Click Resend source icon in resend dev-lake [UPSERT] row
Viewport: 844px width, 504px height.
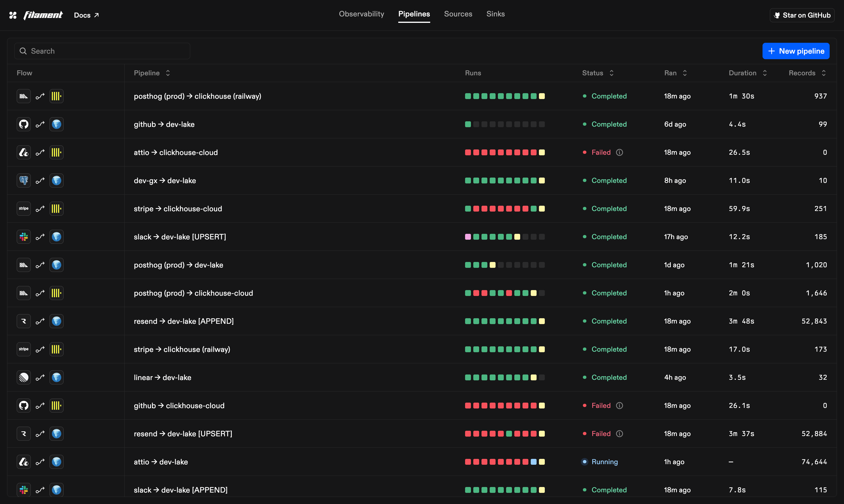coord(24,434)
